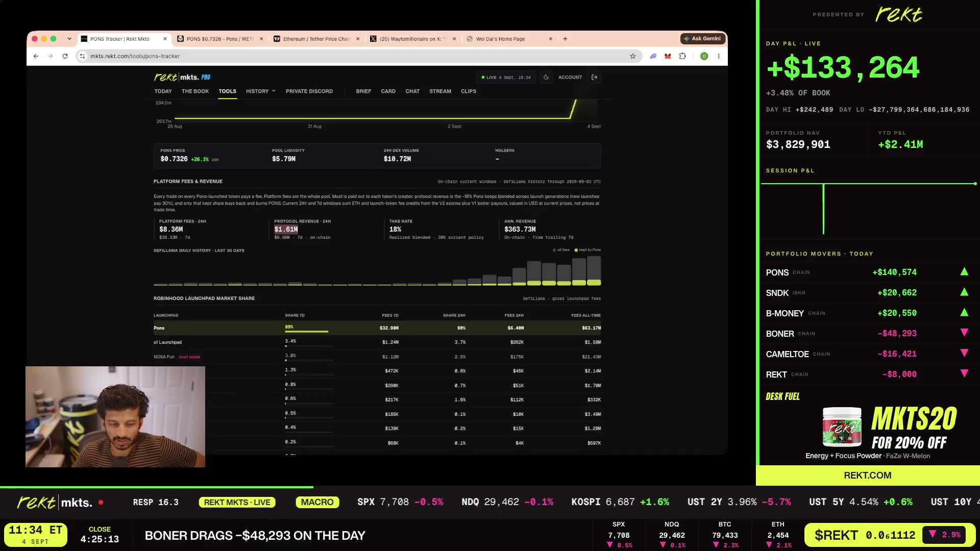This screenshot has width=980, height=551.
Task: Expand the HISTORY dropdown menu
Action: point(260,91)
